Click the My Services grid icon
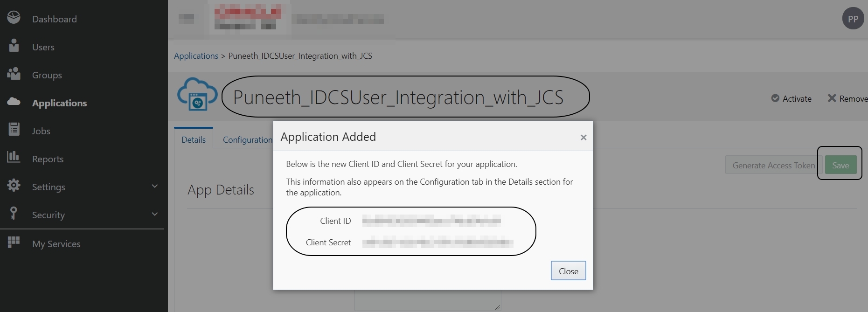 (x=14, y=242)
